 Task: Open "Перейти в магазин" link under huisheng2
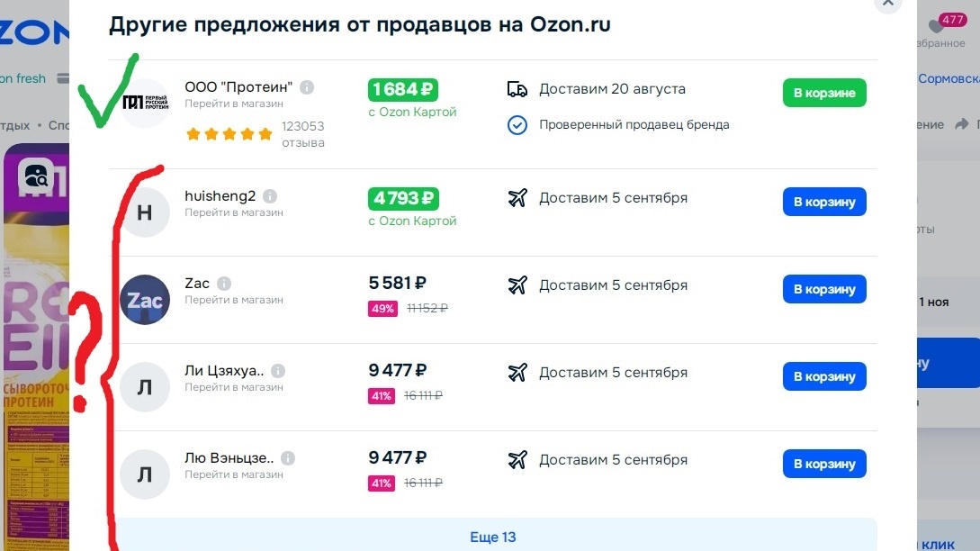click(234, 212)
